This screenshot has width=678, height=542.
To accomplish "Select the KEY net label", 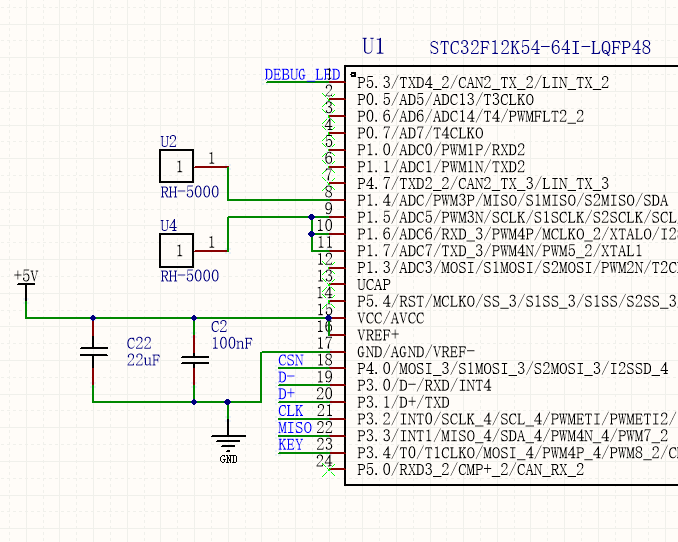I will click(291, 444).
